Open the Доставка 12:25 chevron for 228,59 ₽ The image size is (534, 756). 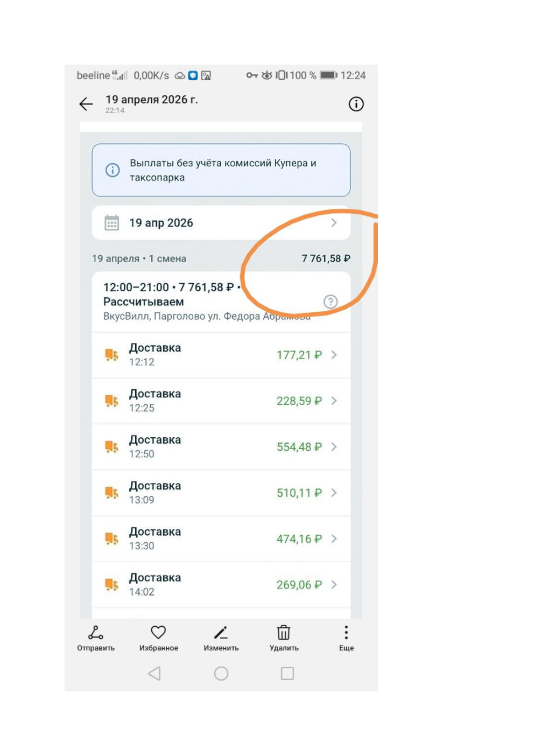[334, 401]
